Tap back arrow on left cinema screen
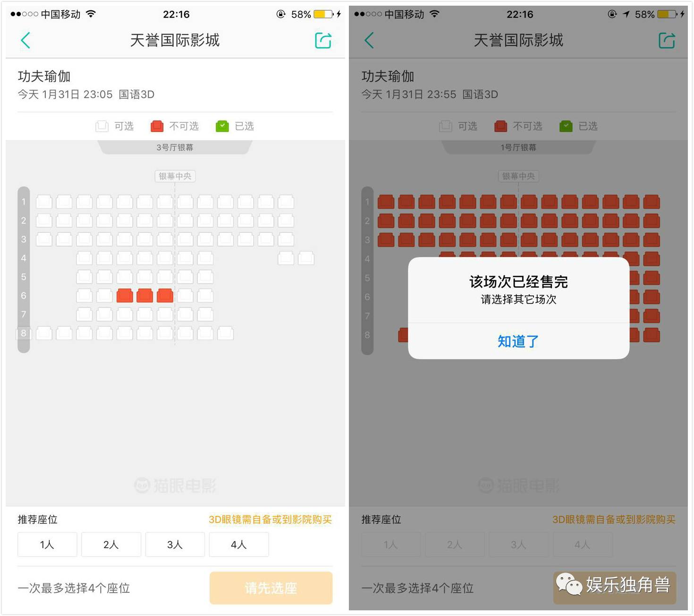This screenshot has width=694, height=616. pyautogui.click(x=25, y=40)
